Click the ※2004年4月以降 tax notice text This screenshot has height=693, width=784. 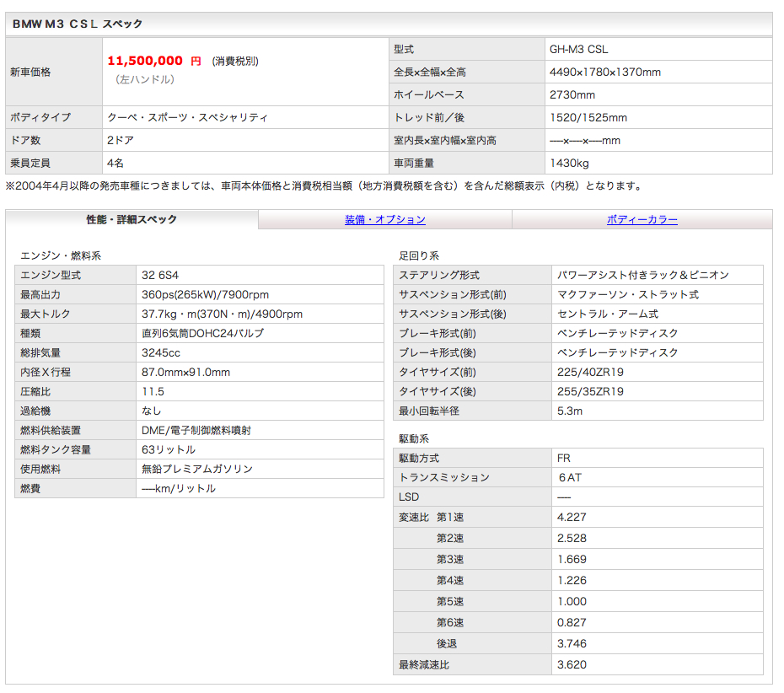324,186
